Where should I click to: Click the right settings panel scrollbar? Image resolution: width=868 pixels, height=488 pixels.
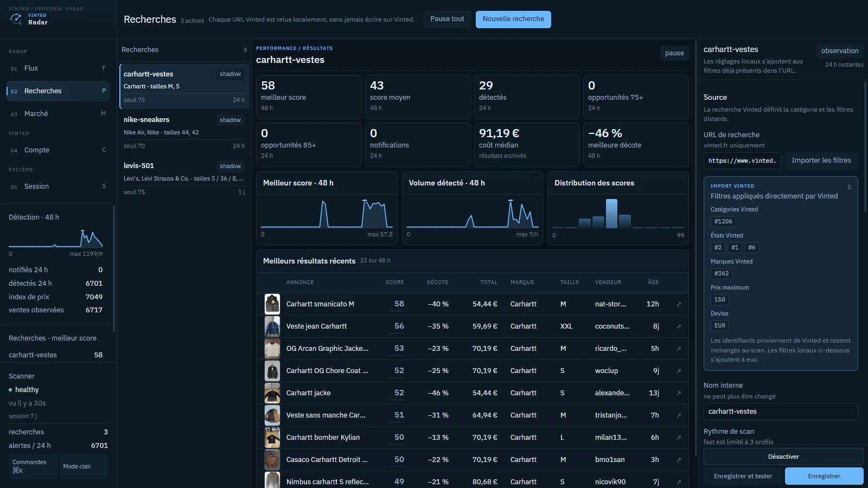[866, 146]
